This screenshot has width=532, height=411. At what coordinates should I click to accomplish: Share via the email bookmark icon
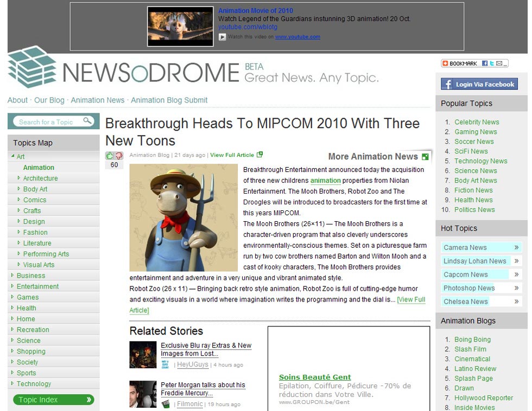coord(499,63)
